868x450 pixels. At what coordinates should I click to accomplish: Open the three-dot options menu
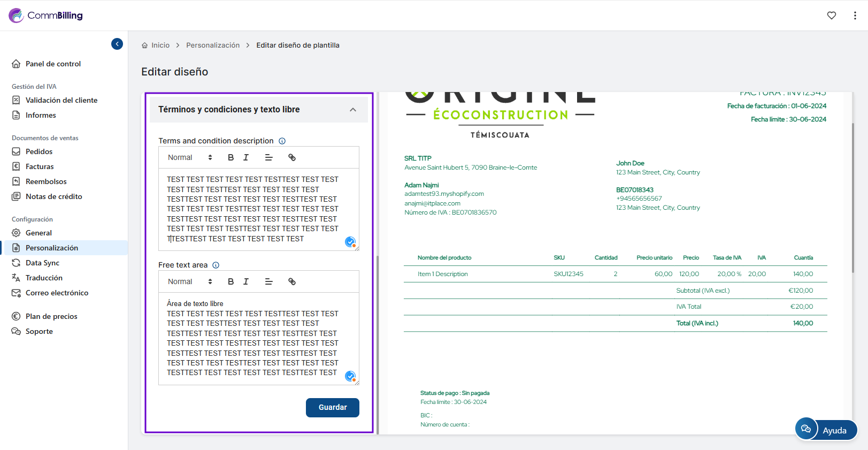(x=855, y=16)
